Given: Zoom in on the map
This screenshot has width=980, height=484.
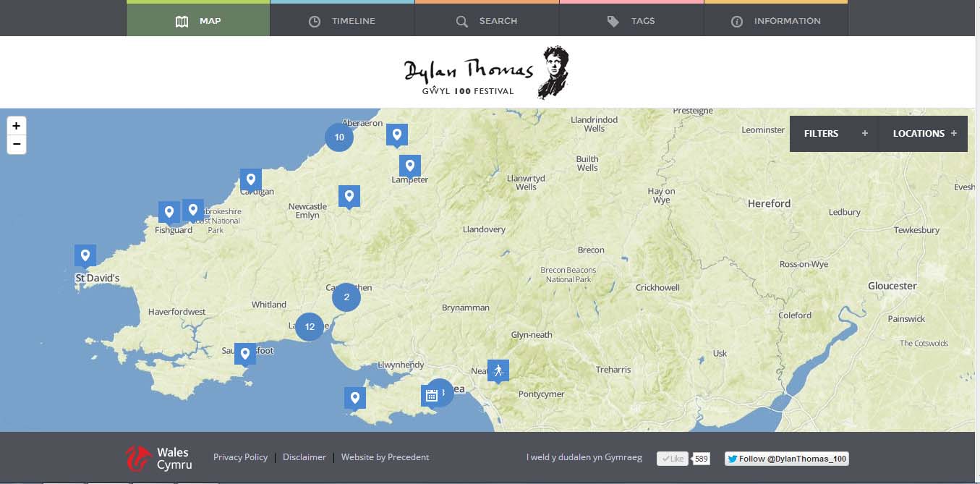Looking at the screenshot, I should point(16,126).
